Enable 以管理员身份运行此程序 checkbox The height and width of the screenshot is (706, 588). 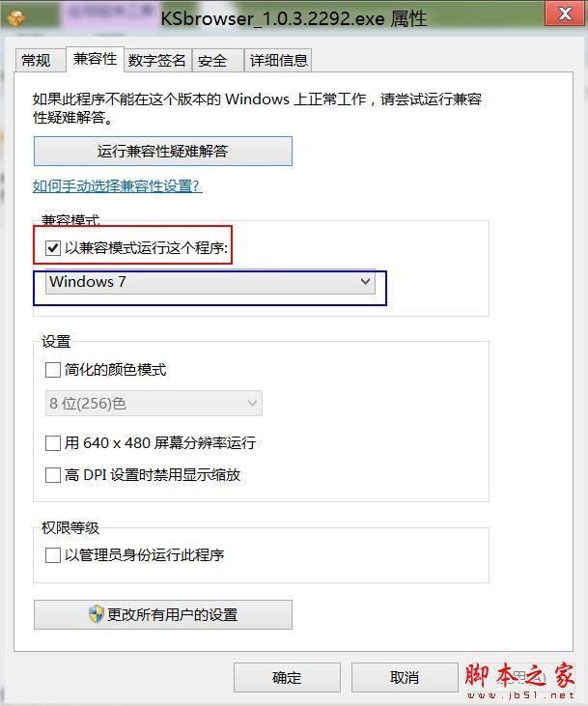(x=53, y=555)
